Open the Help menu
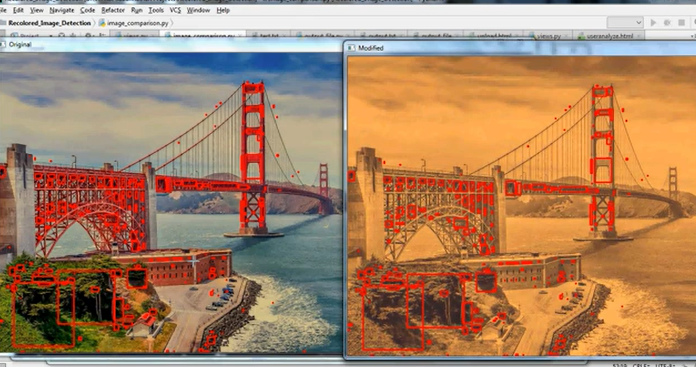 (223, 10)
